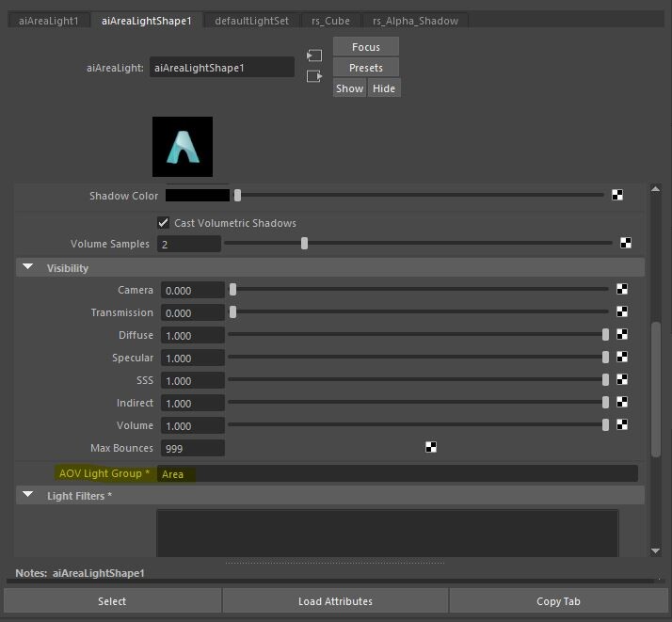Click the Transmission map checker icon
Screen dimensions: 672x622
click(x=622, y=311)
